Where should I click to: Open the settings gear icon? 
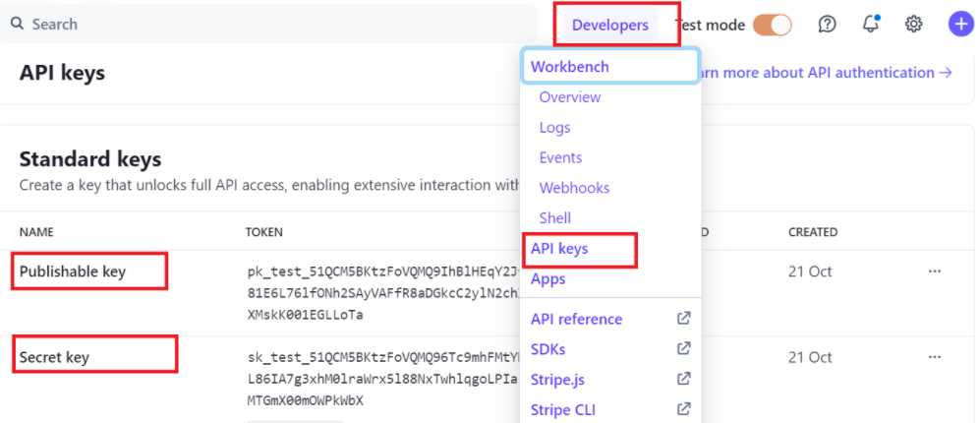point(914,25)
